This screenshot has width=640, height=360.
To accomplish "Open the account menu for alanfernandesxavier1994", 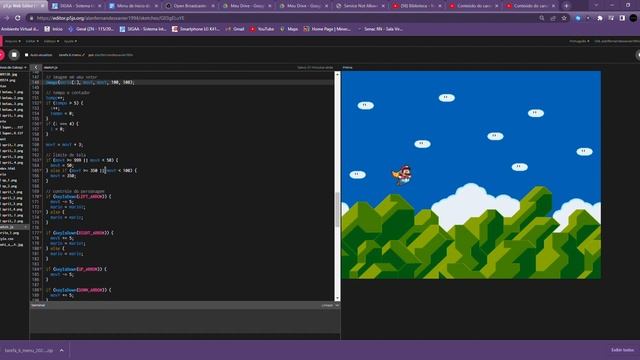I will coord(617,41).
